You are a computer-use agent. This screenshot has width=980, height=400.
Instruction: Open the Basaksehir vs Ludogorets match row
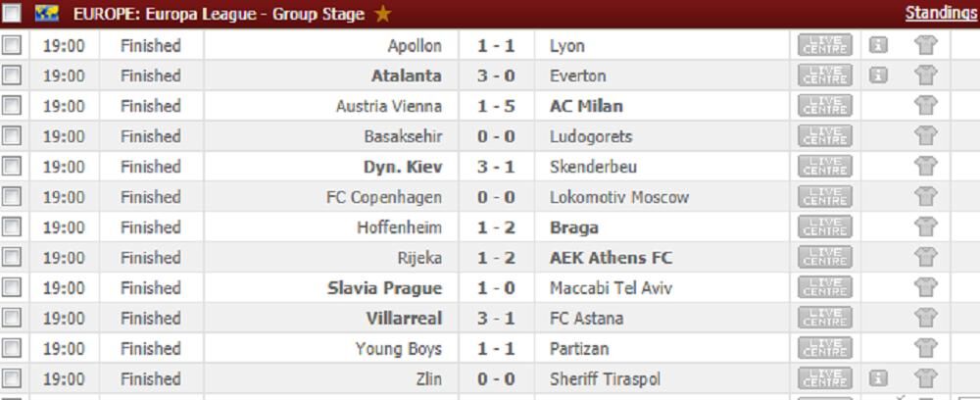tap(496, 136)
